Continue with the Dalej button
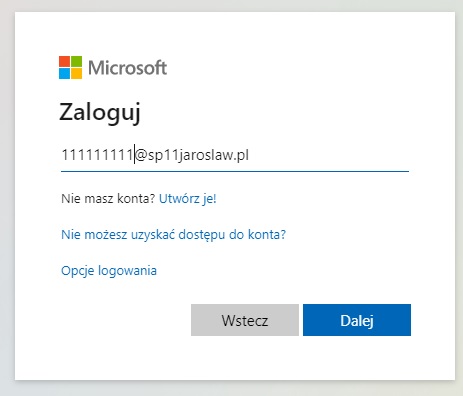 click(357, 320)
